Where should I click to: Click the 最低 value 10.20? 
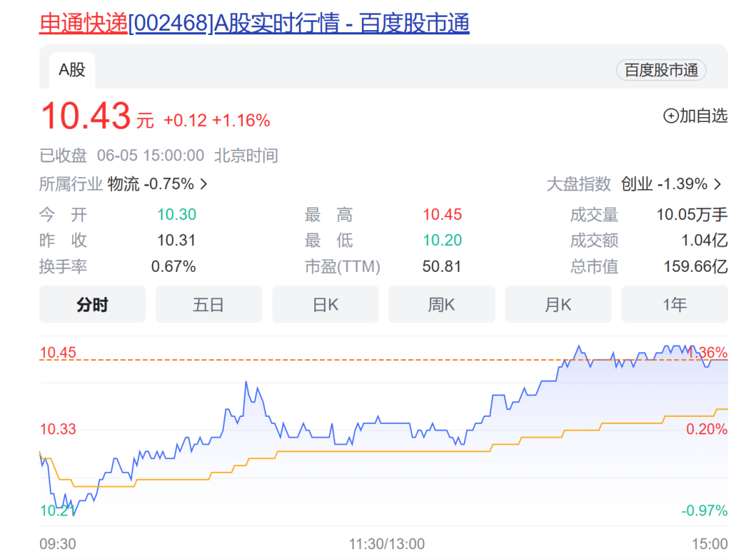click(x=442, y=240)
